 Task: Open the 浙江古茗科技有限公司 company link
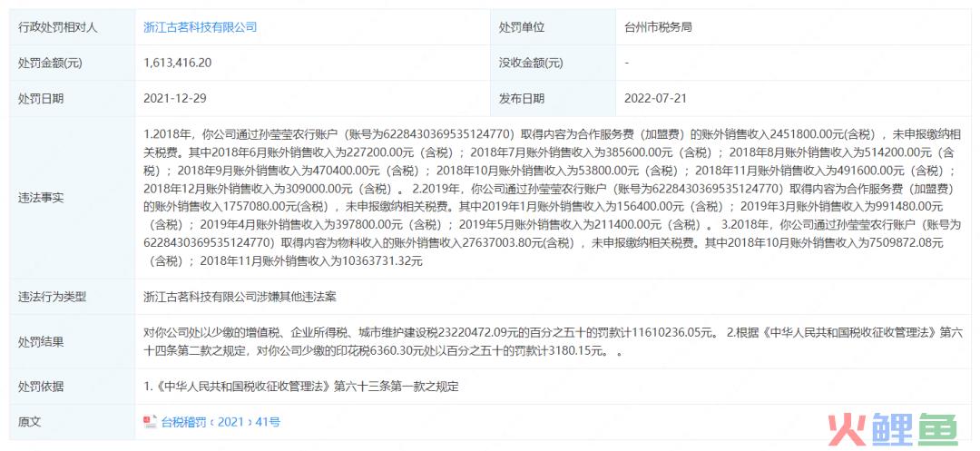click(200, 27)
